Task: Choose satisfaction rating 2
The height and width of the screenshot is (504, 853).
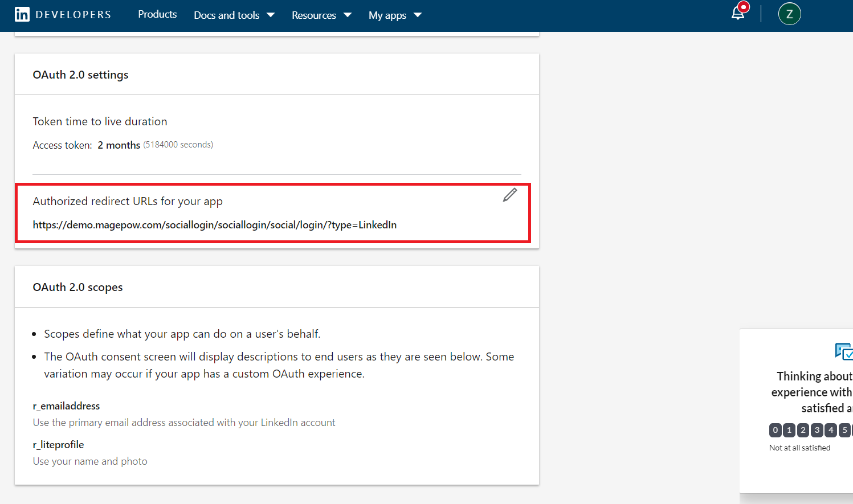Action: pyautogui.click(x=803, y=430)
